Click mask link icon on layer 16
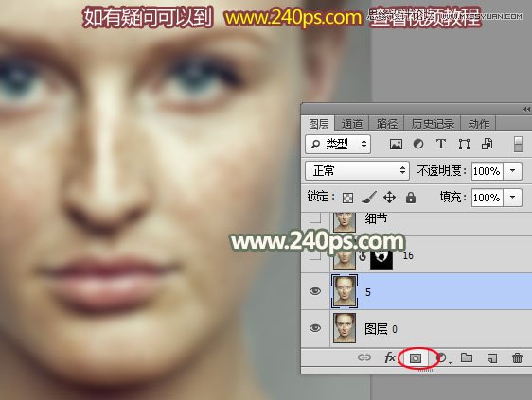The height and width of the screenshot is (400, 532). coord(363,256)
